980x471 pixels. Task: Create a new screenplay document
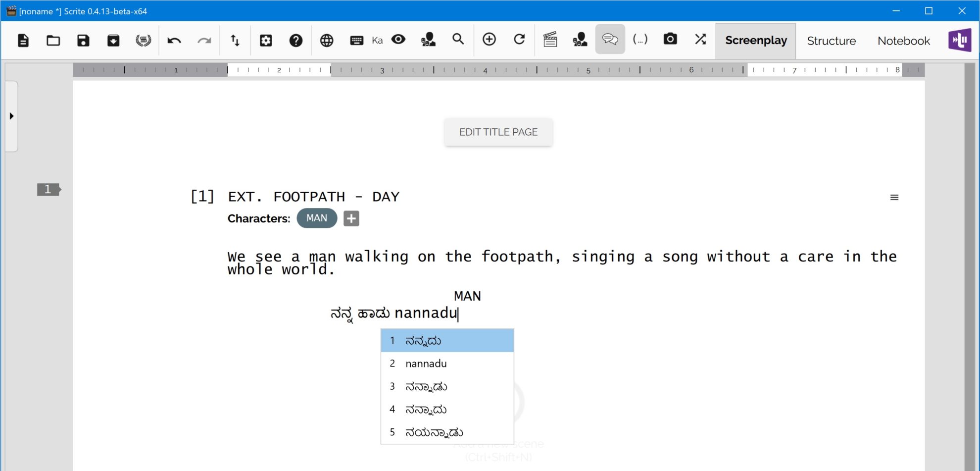point(23,40)
